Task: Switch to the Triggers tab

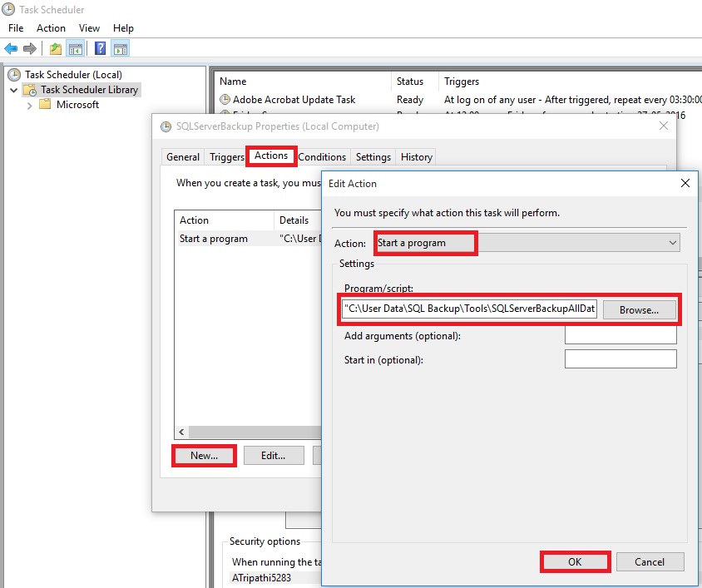Action: coord(226,157)
